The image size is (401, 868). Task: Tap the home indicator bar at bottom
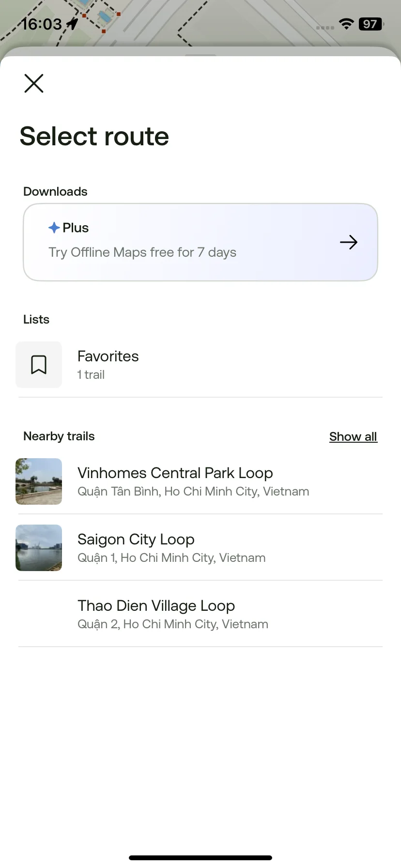pyautogui.click(x=200, y=858)
